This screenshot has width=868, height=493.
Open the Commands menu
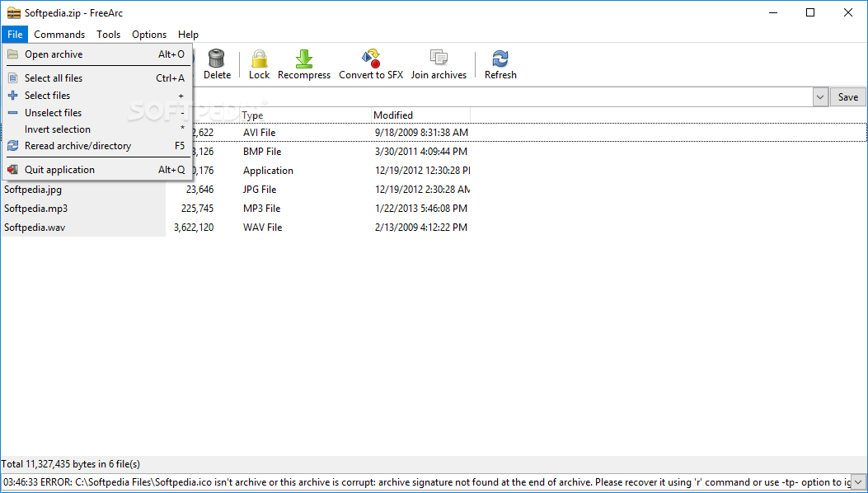coord(59,35)
